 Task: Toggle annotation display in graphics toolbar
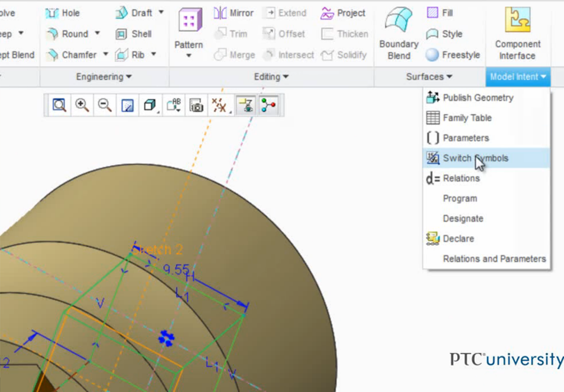tap(246, 105)
